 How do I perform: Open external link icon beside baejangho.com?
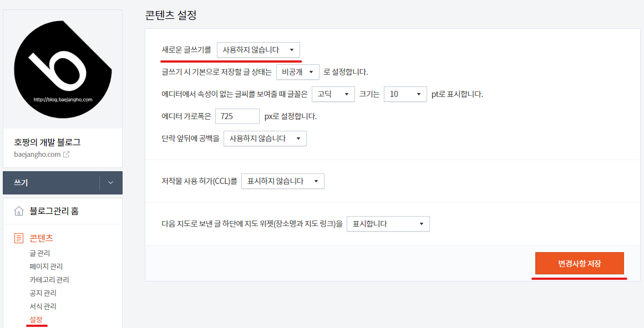point(66,155)
